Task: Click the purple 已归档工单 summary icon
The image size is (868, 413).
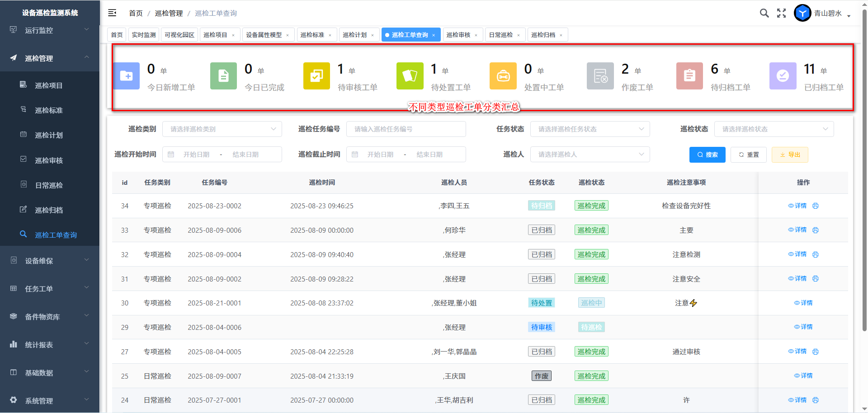Action: click(x=783, y=76)
